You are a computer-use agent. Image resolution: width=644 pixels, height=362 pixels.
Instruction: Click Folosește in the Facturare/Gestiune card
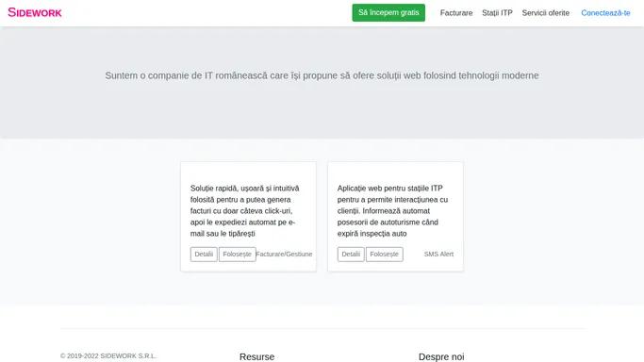click(237, 254)
